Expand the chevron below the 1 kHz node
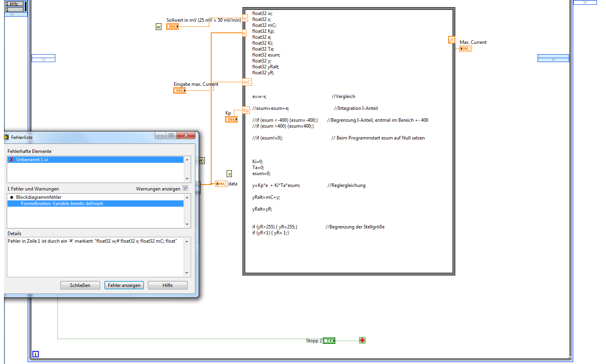 [12, 14]
